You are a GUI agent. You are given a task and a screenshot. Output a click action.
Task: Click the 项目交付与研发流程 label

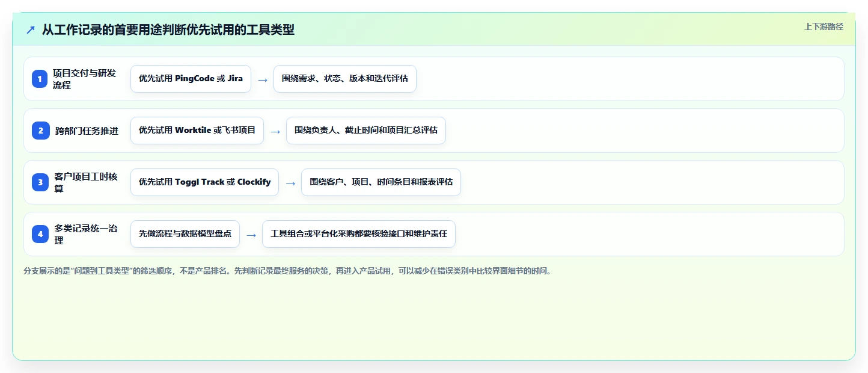click(84, 79)
